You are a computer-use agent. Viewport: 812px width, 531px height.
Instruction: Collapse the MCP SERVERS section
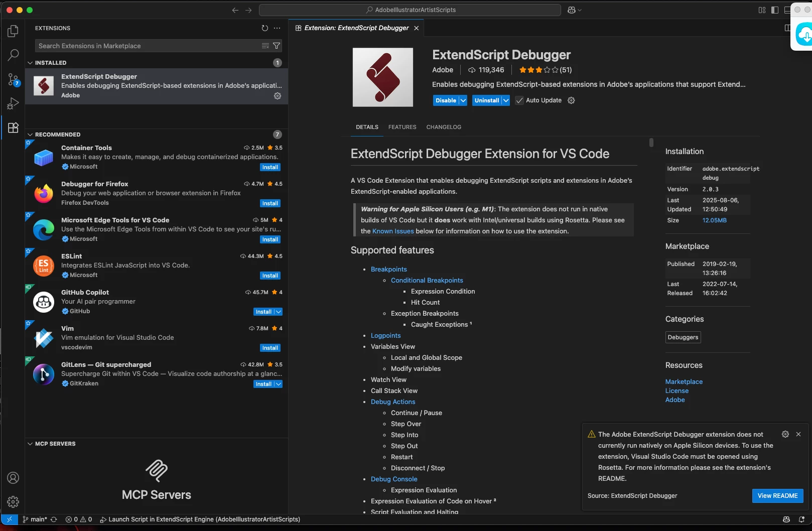click(x=30, y=444)
